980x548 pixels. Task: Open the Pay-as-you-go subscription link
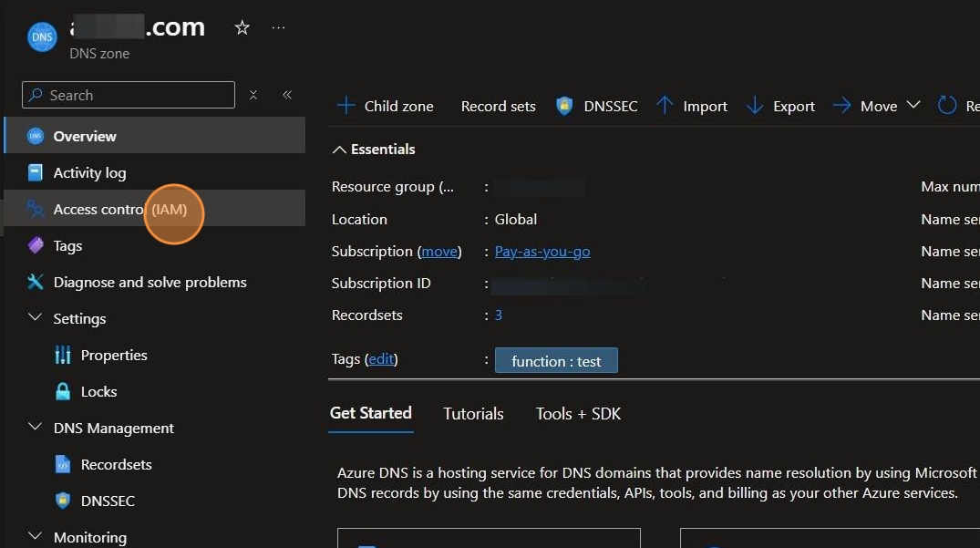tap(542, 251)
